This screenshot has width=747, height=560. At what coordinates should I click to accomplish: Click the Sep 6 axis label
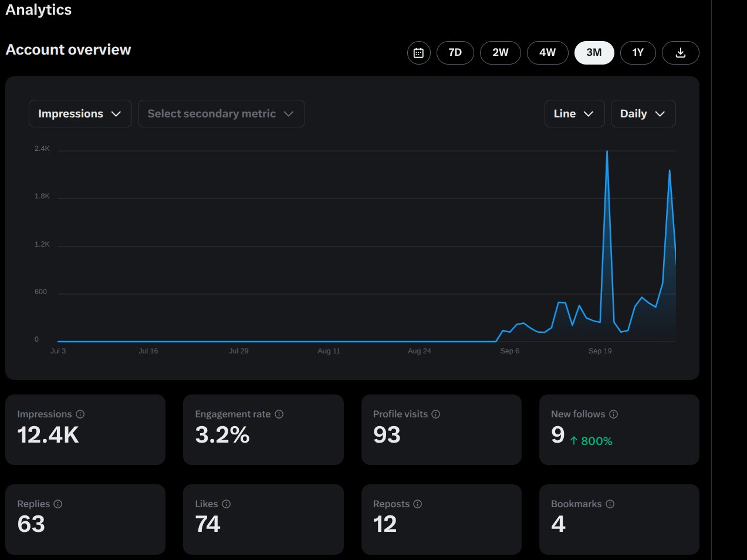coord(509,351)
